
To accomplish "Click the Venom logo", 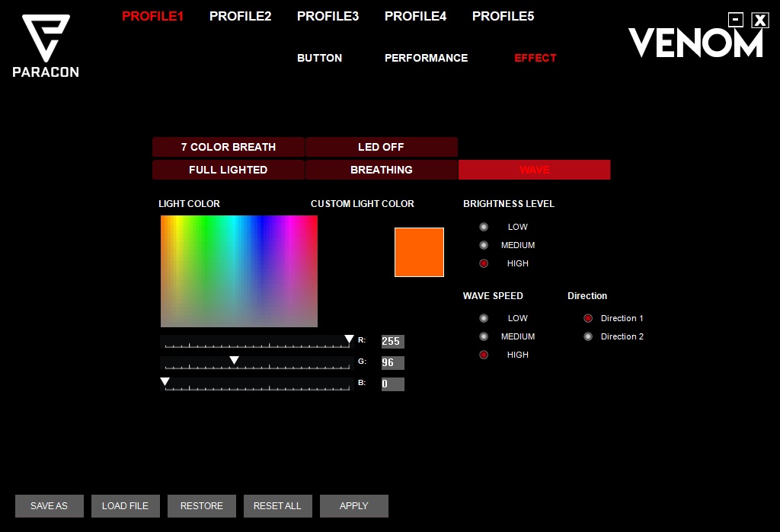I will coord(695,43).
